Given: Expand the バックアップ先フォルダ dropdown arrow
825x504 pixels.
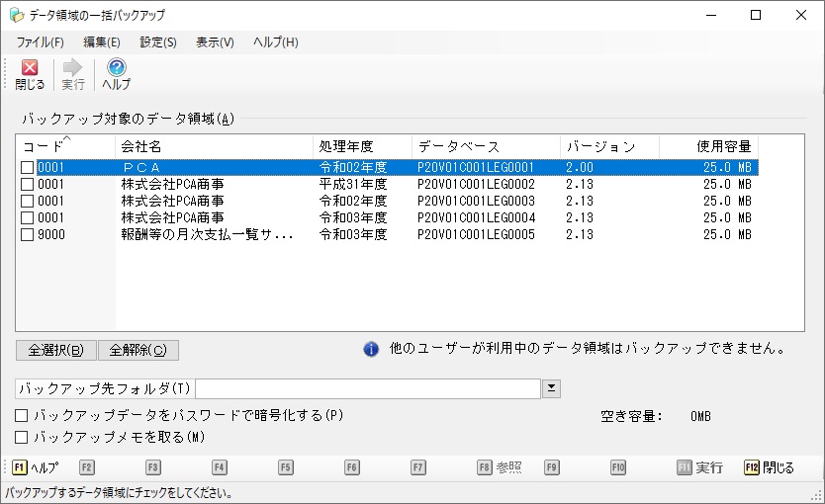Looking at the screenshot, I should pyautogui.click(x=552, y=388).
